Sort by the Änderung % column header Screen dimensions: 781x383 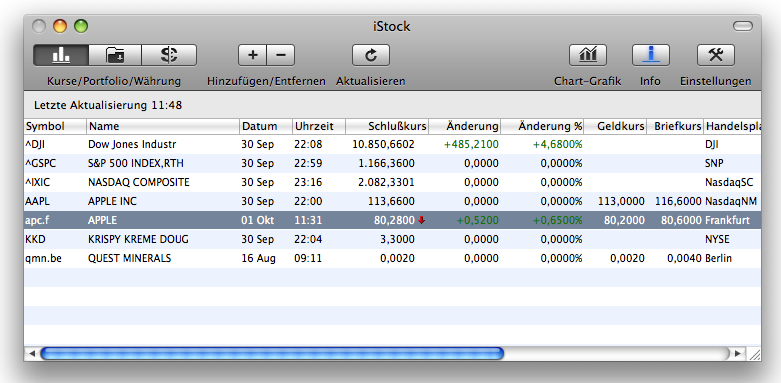coord(542,127)
